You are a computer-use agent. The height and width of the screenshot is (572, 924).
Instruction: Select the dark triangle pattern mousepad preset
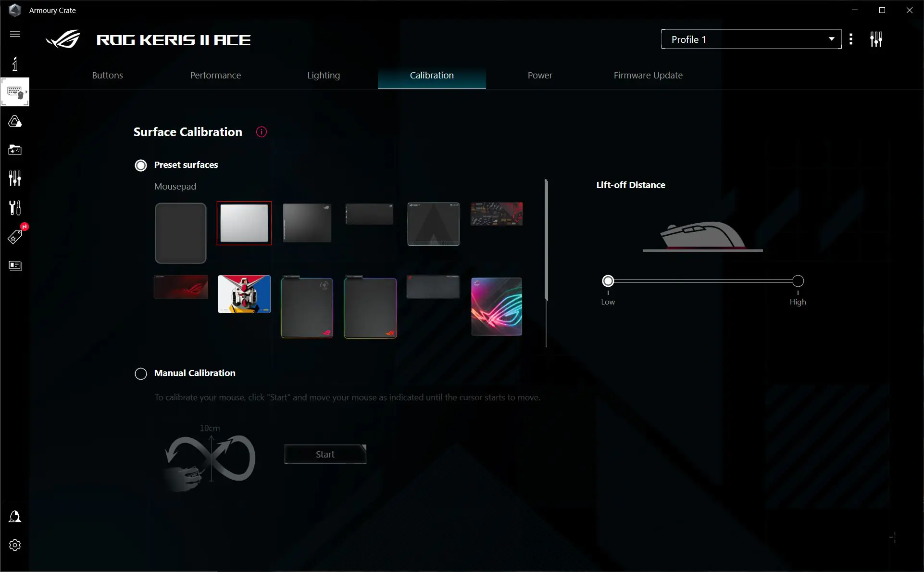click(434, 224)
